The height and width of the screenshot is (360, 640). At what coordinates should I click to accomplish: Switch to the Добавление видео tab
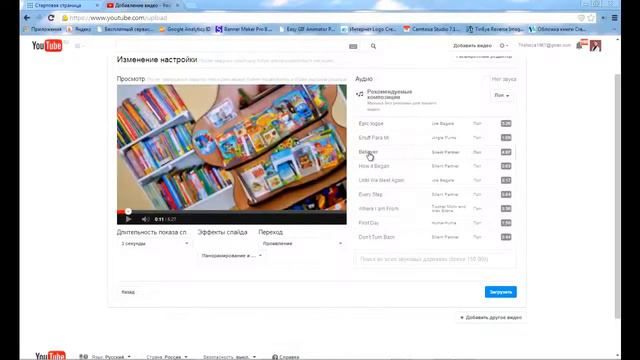point(141,5)
